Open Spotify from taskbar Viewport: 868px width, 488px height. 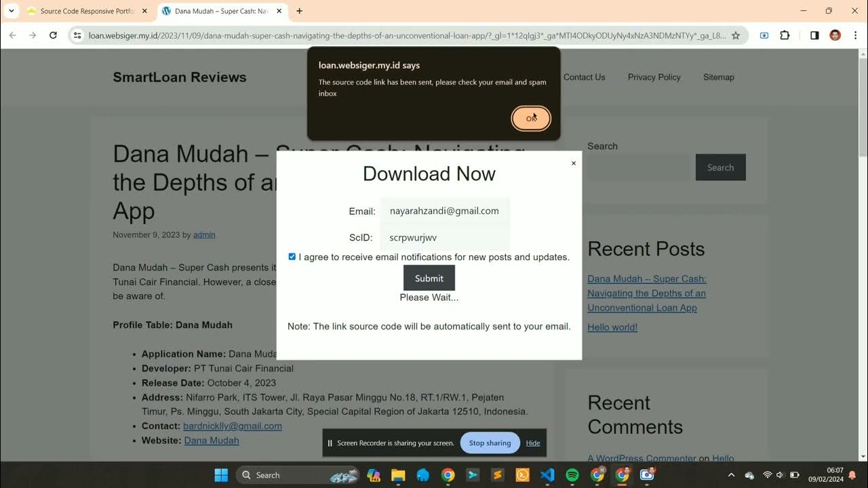point(572,475)
